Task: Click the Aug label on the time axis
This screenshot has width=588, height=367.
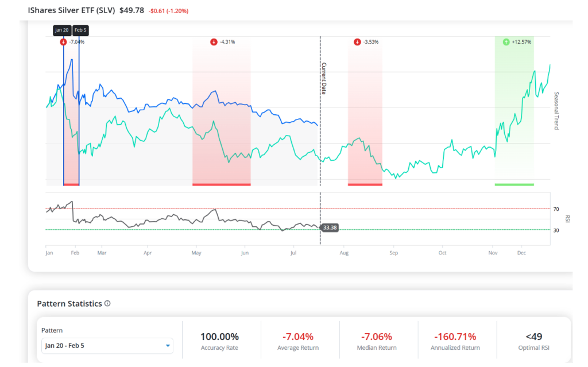Action: 345,253
